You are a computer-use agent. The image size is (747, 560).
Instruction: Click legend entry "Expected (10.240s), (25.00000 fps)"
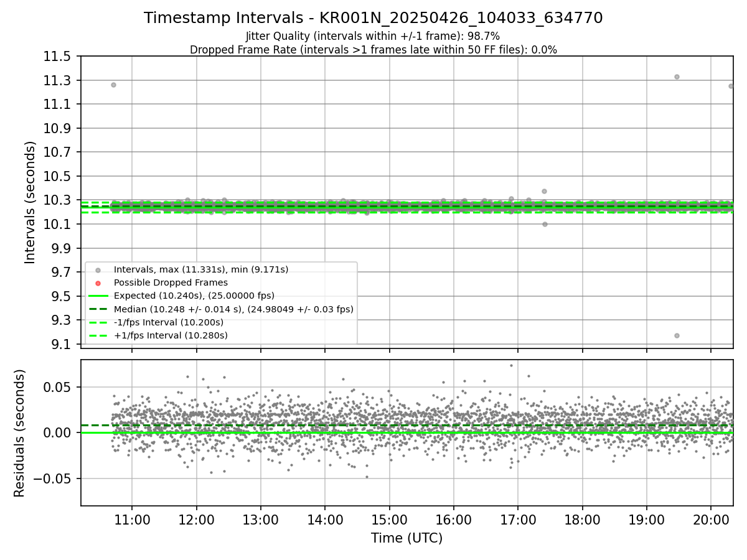point(194,296)
